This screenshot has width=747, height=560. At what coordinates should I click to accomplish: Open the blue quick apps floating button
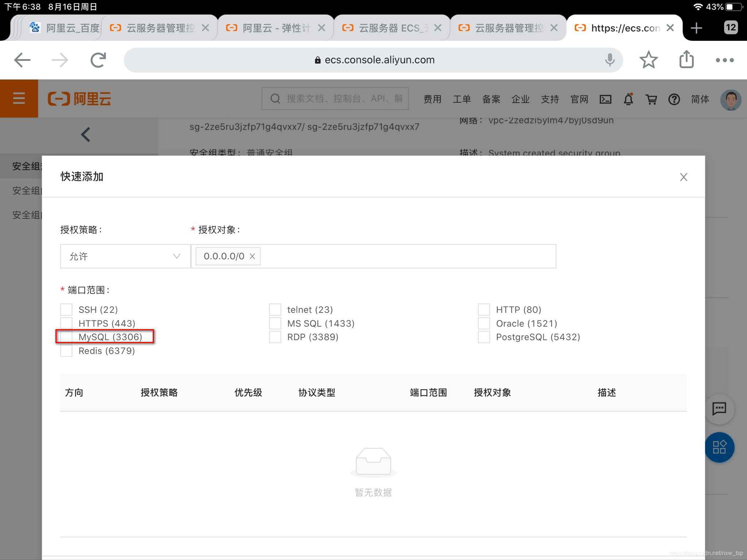click(x=719, y=447)
